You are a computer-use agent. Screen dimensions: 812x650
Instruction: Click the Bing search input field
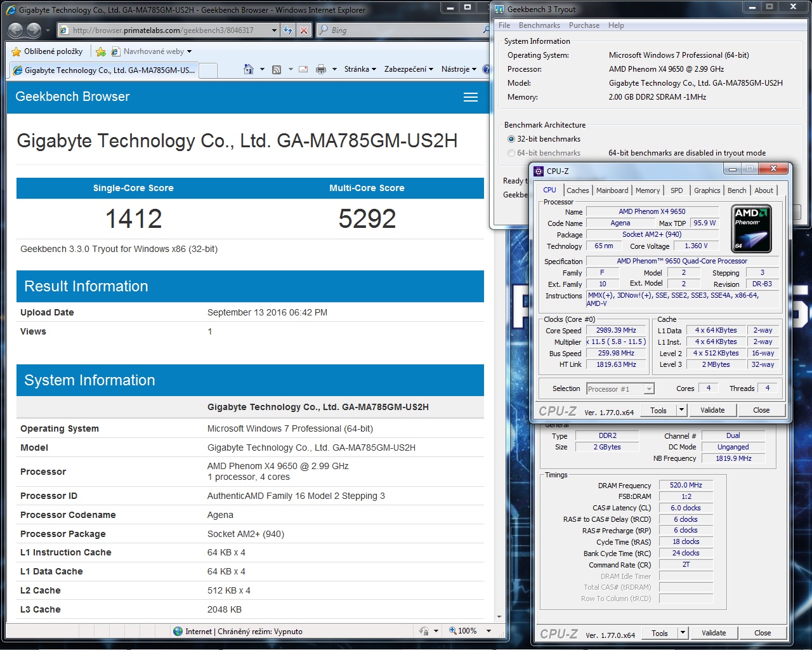[x=399, y=30]
